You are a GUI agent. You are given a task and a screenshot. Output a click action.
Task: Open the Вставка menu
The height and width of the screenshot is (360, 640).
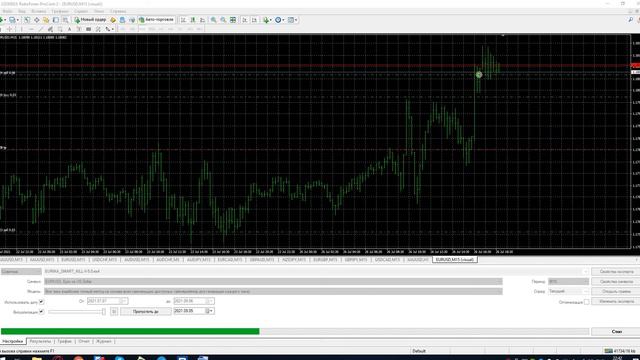click(39, 11)
